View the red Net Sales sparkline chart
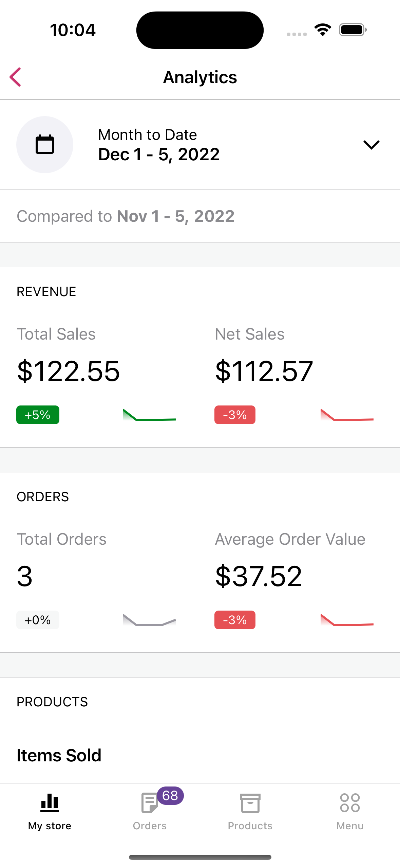The image size is (400, 868). [347, 415]
